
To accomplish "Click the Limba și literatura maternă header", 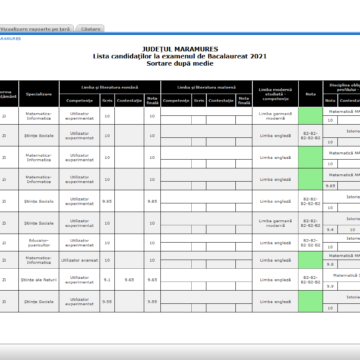I will coord(206,87).
